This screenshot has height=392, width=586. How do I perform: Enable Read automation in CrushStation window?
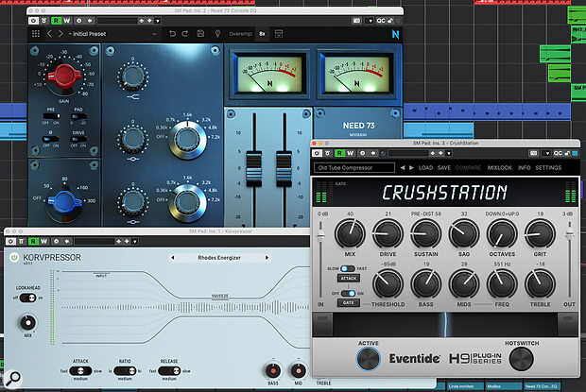point(339,153)
